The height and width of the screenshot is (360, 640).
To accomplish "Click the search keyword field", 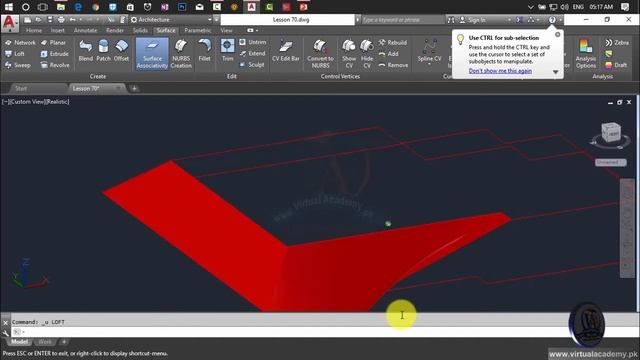I will (402, 20).
